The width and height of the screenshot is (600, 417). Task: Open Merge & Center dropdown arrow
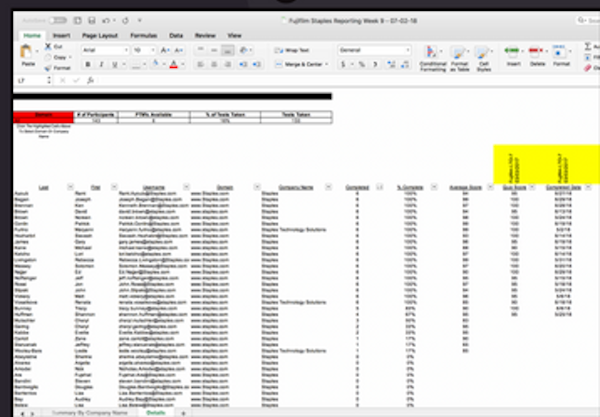tap(327, 64)
